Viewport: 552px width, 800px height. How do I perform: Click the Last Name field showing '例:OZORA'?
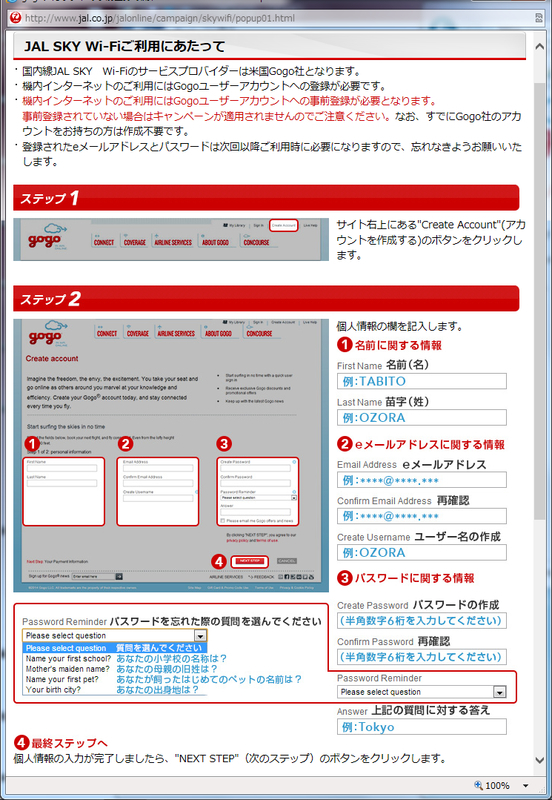421,417
